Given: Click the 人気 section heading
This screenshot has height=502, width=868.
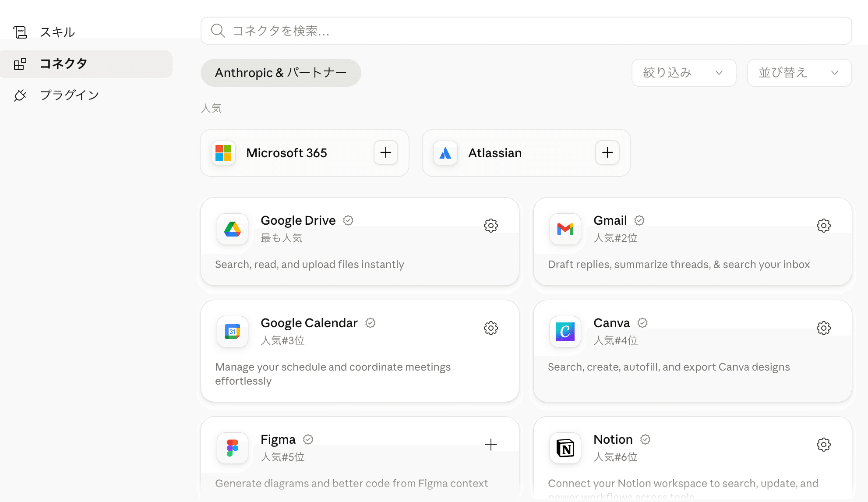Looking at the screenshot, I should (212, 108).
